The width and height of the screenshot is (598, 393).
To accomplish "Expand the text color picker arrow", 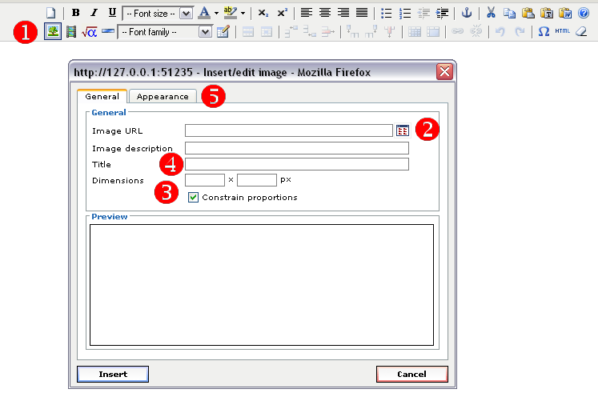I will pos(216,13).
